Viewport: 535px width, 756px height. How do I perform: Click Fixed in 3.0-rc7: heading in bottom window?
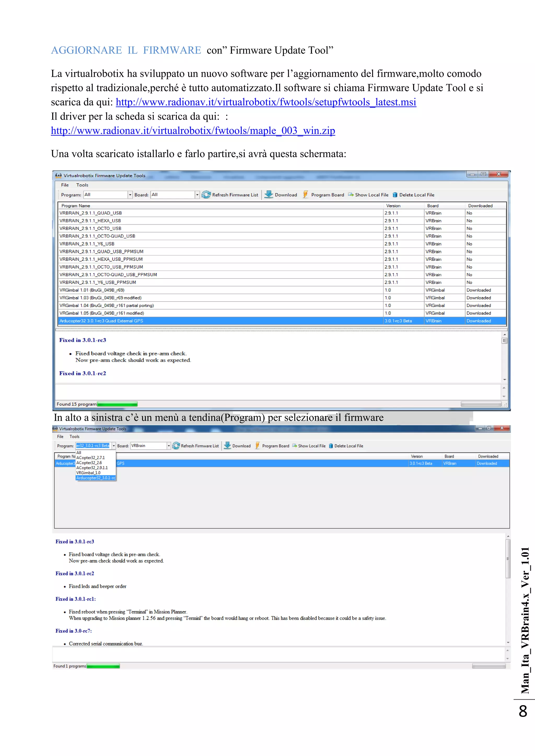click(73, 631)
